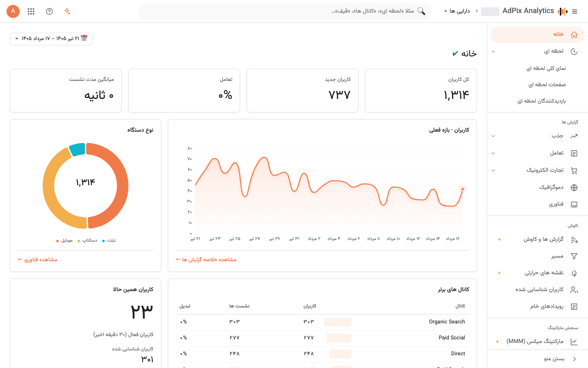This screenshot has height=368, width=588.
Task: Click the search input field
Action: pyautogui.click(x=285, y=11)
